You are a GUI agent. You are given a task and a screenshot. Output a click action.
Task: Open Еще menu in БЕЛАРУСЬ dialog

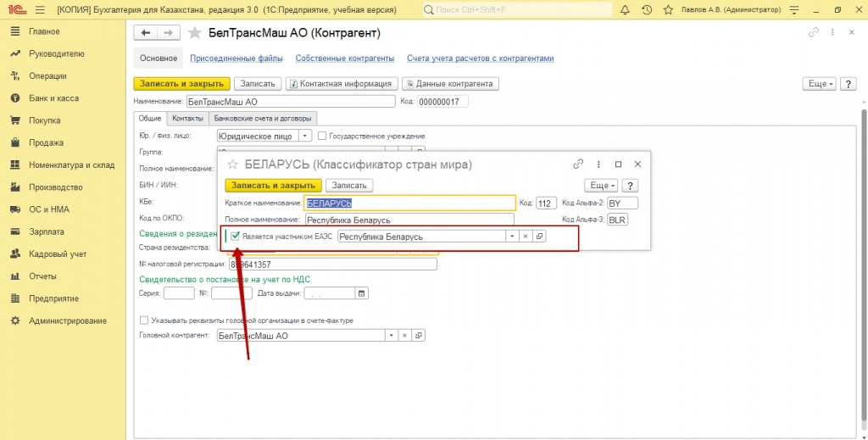[x=602, y=186]
